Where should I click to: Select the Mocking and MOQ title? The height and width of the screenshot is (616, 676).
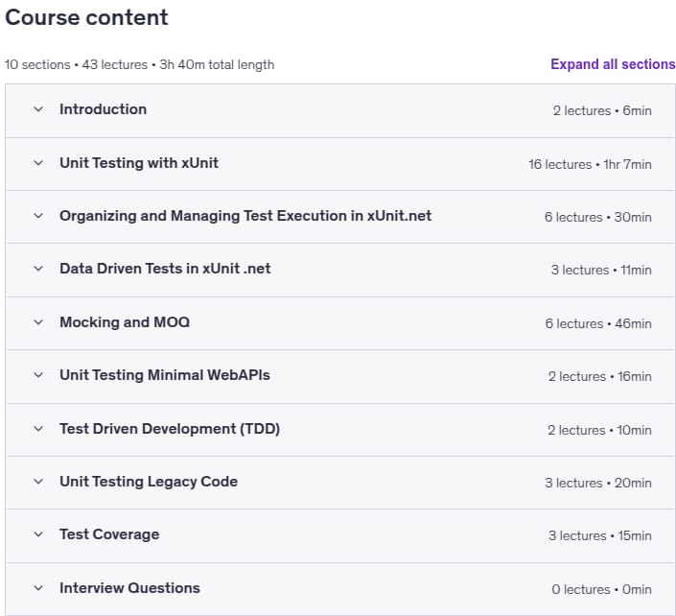point(125,322)
